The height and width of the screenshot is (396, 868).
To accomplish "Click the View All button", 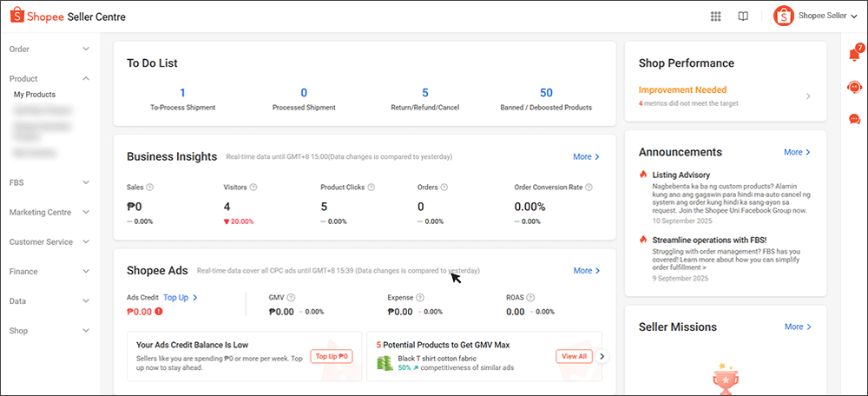I will (x=574, y=356).
